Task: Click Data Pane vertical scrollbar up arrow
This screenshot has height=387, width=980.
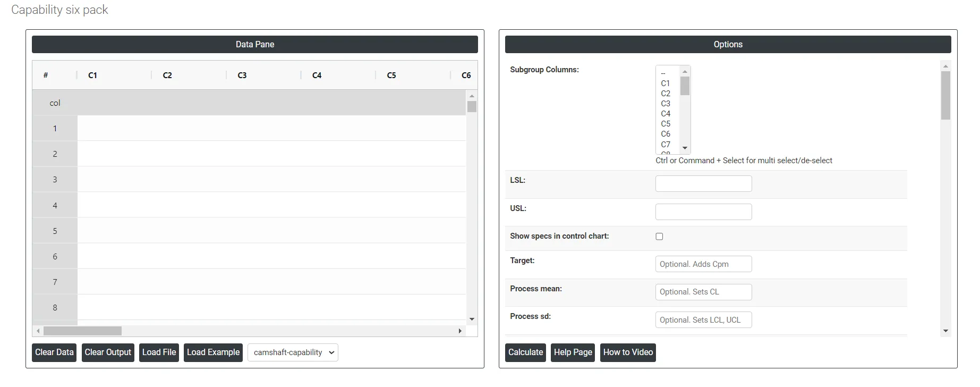Action: coord(472,96)
